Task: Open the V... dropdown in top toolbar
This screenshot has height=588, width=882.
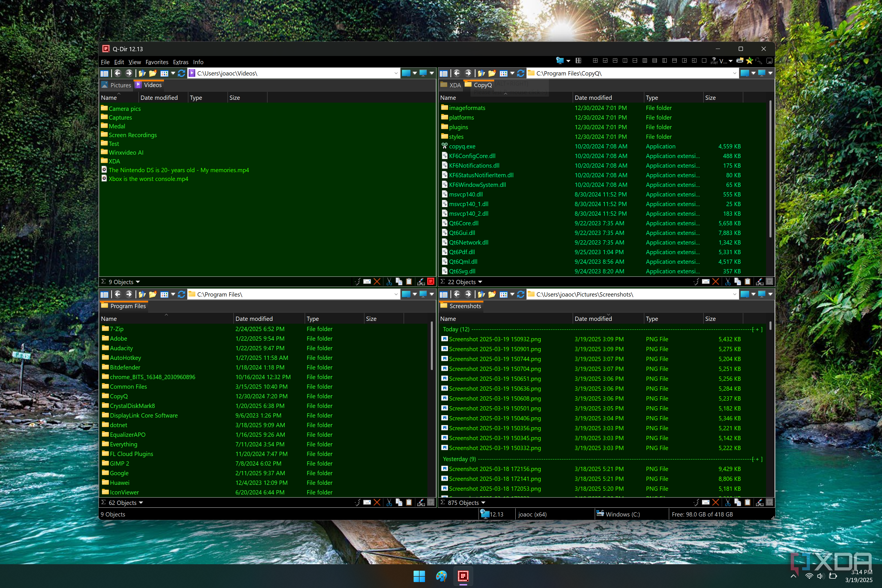Action: [730, 61]
